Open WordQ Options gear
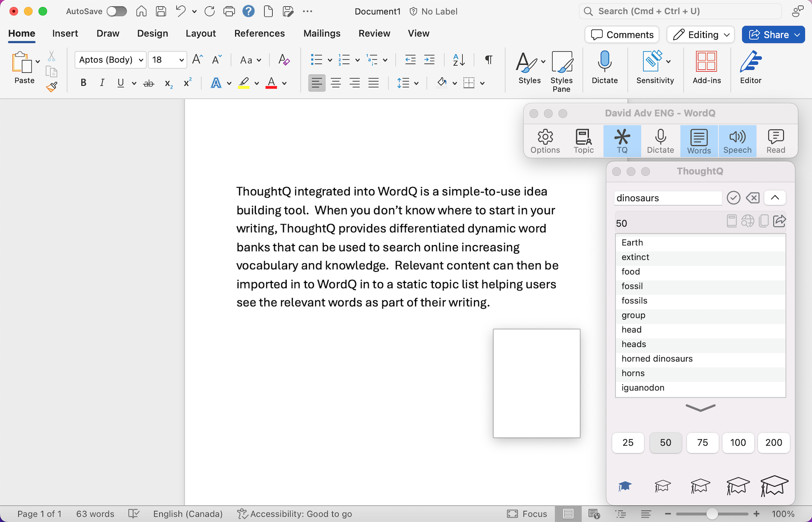This screenshot has width=812, height=522. [x=545, y=141]
